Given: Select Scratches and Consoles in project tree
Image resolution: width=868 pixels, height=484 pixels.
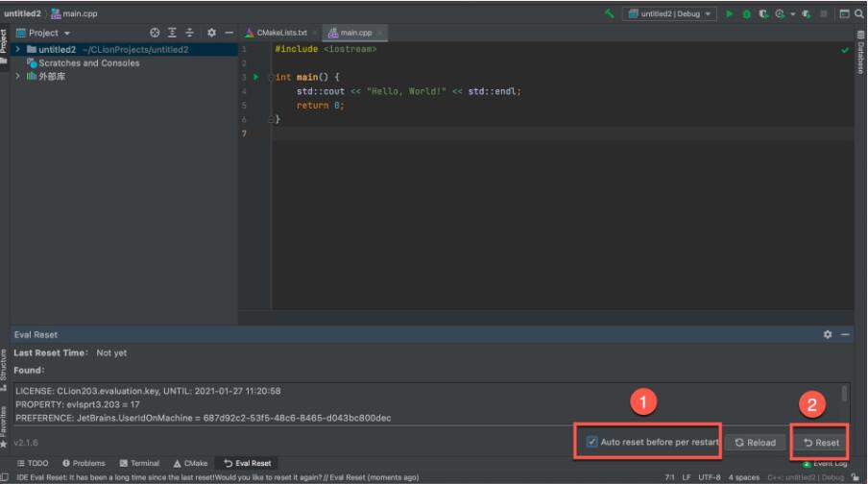Looking at the screenshot, I should point(88,63).
